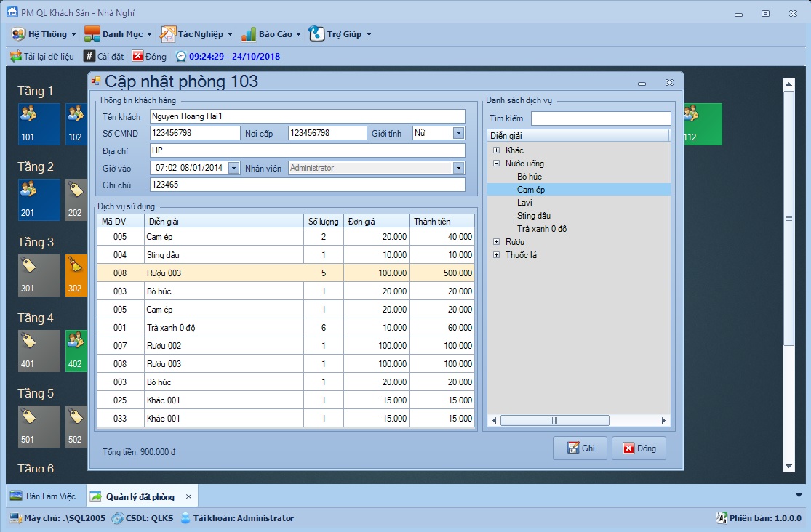Click the red Đóng toolbar icon

pyautogui.click(x=137, y=56)
